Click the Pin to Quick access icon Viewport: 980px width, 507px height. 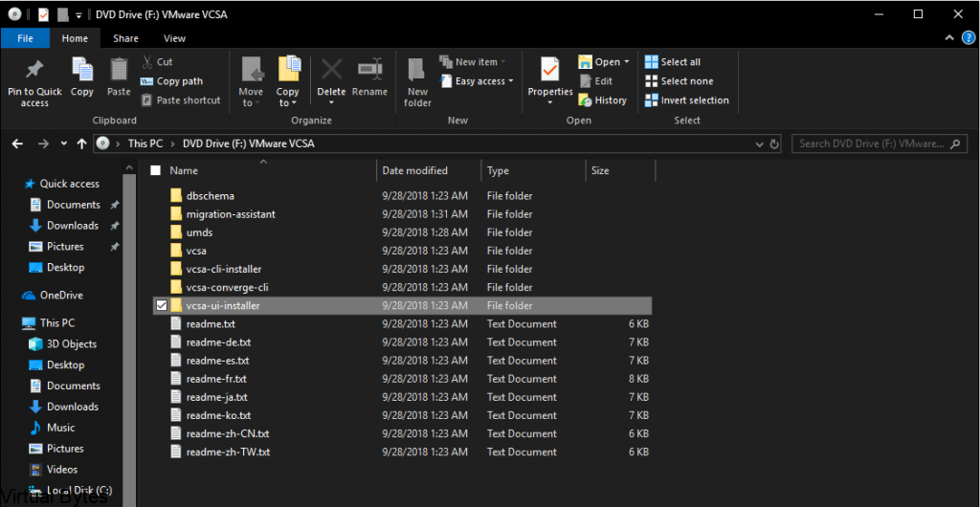coord(34,69)
